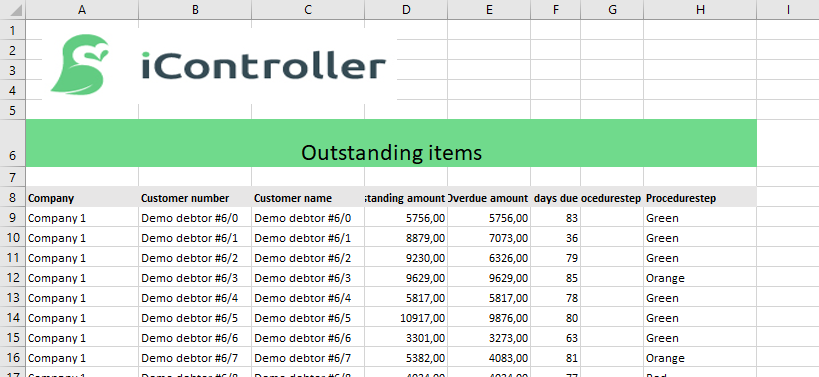
Task: Select customer name 'Demo debtor #6/1'
Action: (308, 238)
